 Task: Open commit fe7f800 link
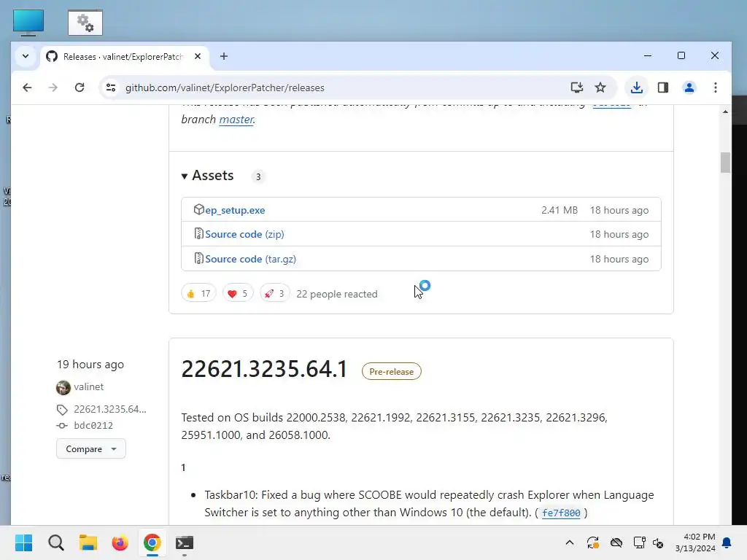(x=561, y=513)
